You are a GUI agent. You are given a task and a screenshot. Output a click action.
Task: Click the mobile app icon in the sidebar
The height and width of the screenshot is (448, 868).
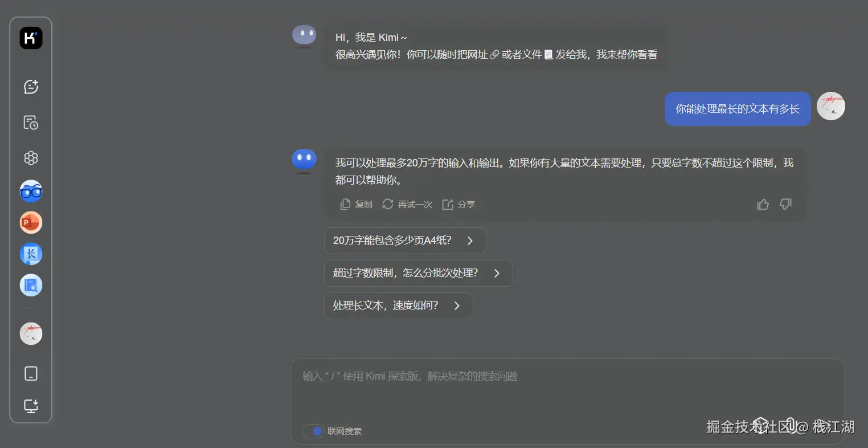point(31,373)
